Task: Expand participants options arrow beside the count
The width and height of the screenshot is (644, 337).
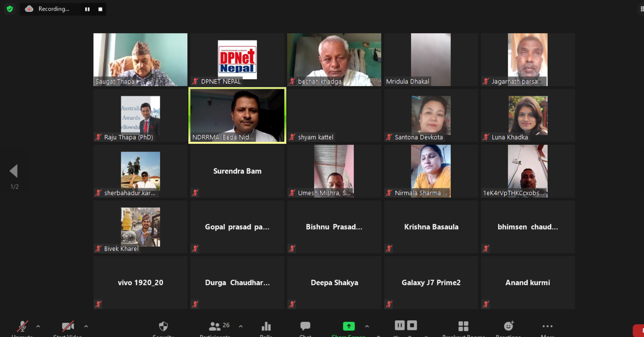Action: pos(241,326)
